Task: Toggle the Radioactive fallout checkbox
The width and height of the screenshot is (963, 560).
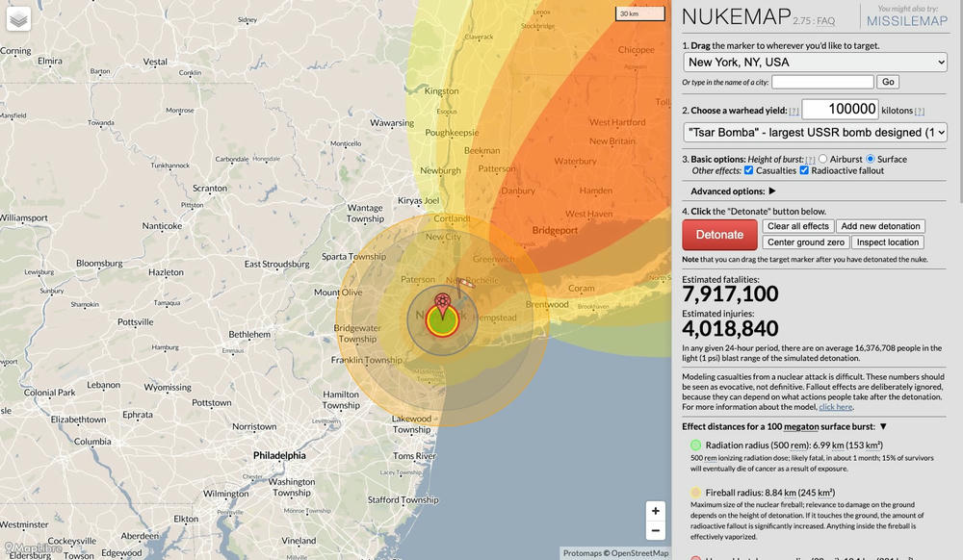Action: pos(804,170)
